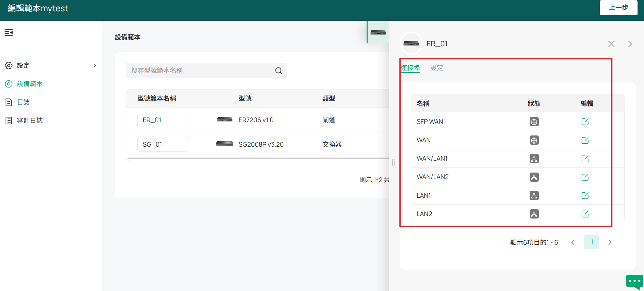
Task: Click the 審計日誌 list icon
Action: 9,120
